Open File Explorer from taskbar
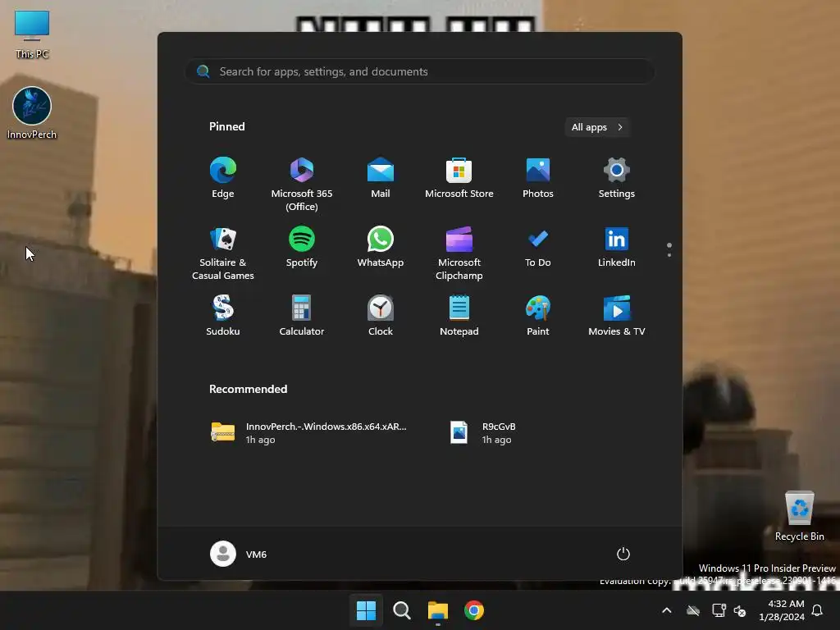 click(x=438, y=610)
